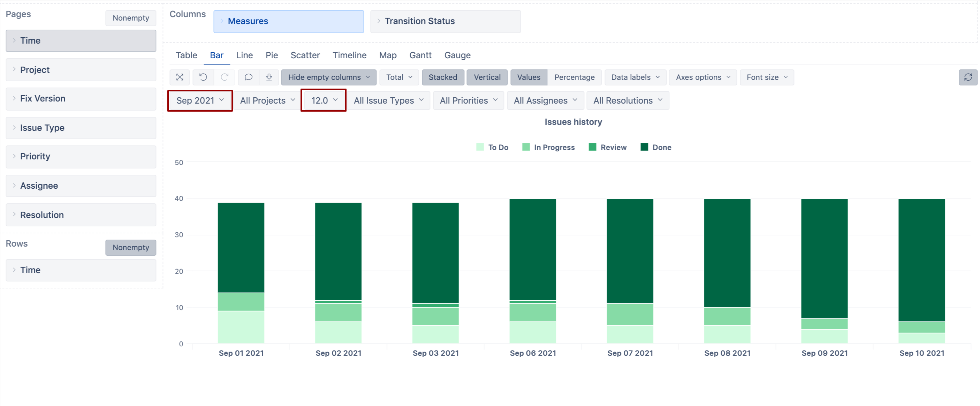
Task: Switch display to Percentage
Action: pyautogui.click(x=574, y=77)
